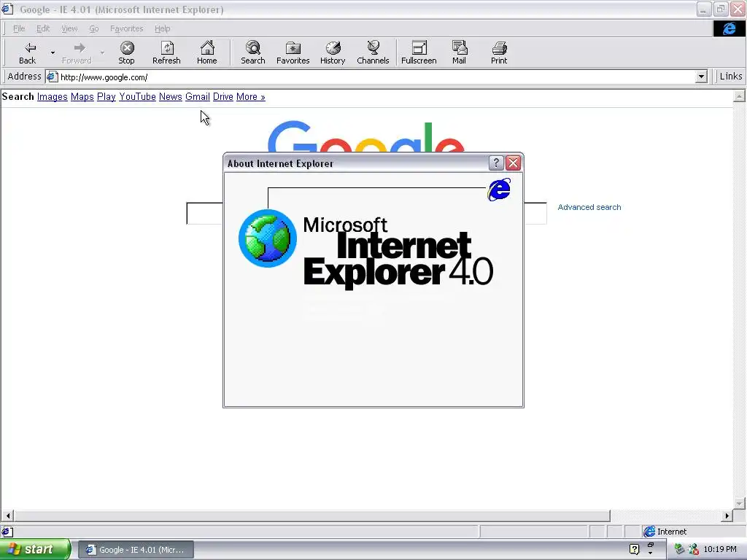This screenshot has width=747, height=560.
Task: Open the Advanced search link
Action: 589,207
